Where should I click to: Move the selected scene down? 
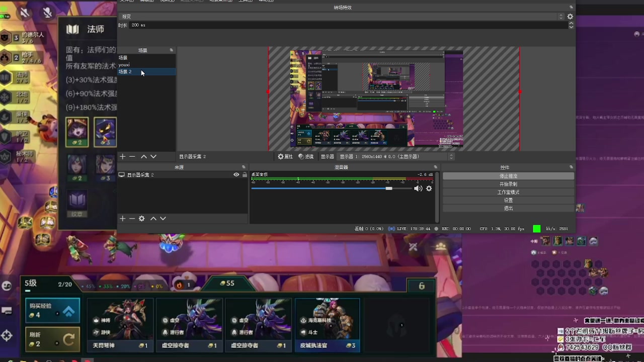pos(153,157)
